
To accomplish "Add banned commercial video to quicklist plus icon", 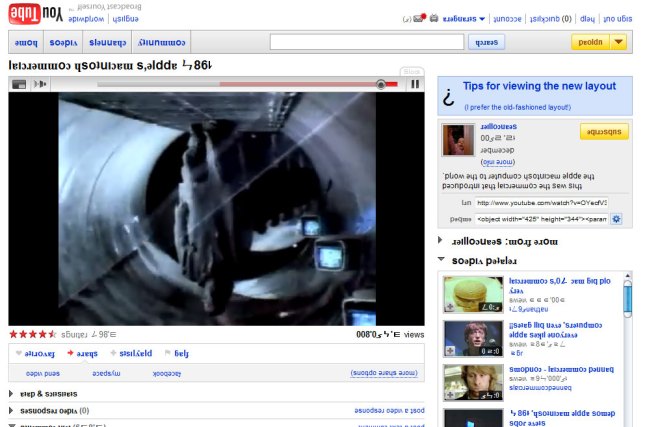I will pyautogui.click(x=450, y=395).
